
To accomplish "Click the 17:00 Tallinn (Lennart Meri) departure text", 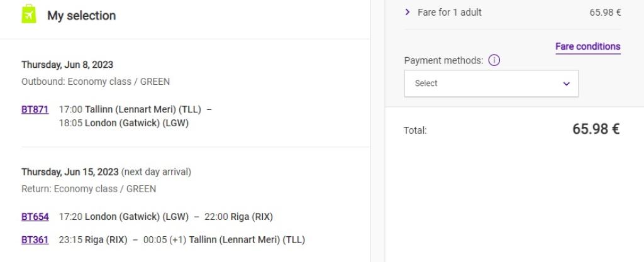I will pos(130,109).
